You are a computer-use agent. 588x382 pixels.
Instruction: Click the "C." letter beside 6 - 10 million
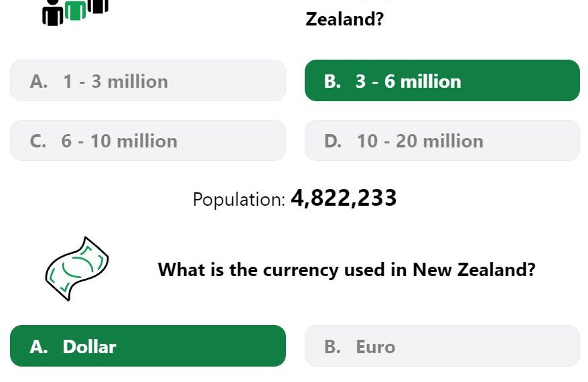click(38, 141)
